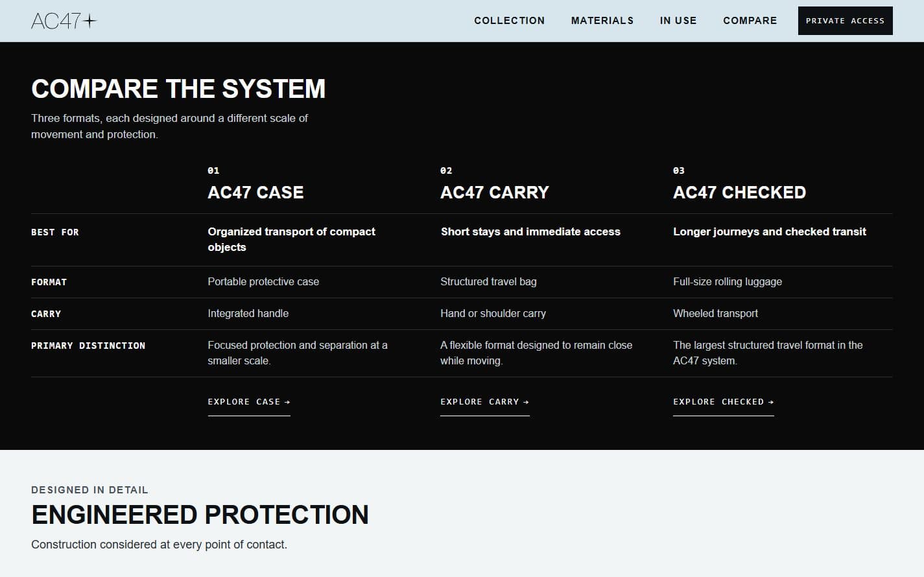
Task: Click the 'Wheeled transport' cell
Action: [715, 313]
